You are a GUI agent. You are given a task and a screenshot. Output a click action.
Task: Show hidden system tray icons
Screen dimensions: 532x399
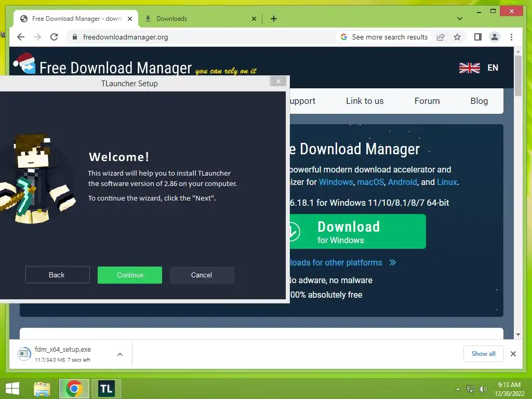pos(458,389)
